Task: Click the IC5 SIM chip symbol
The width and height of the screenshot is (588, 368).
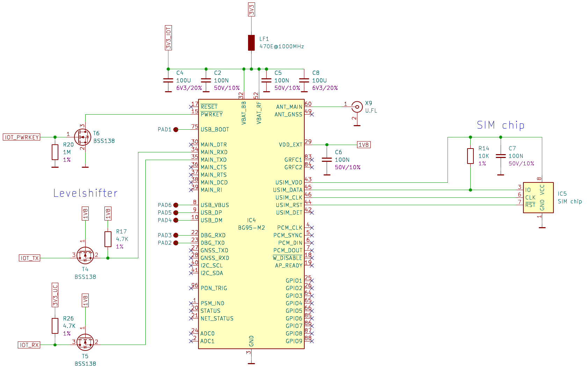Action: [538, 197]
